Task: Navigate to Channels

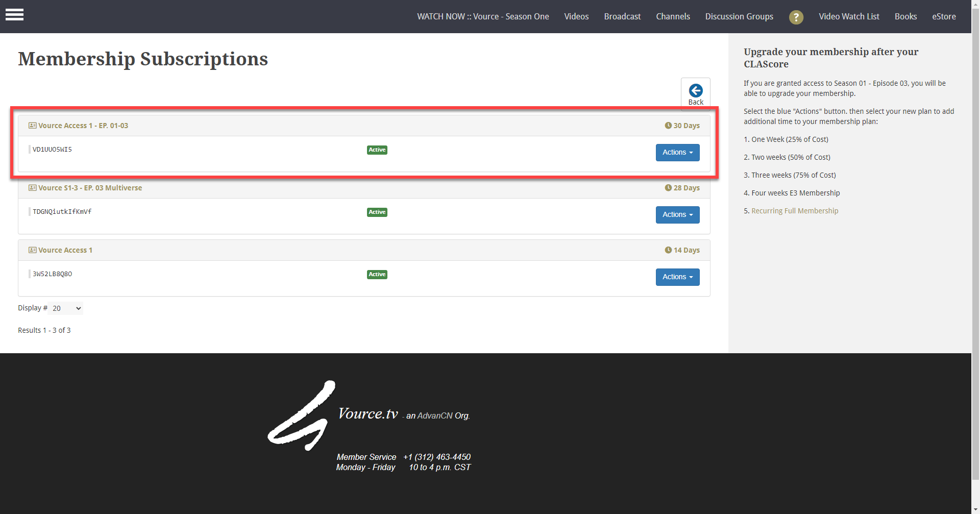Action: pyautogui.click(x=673, y=17)
